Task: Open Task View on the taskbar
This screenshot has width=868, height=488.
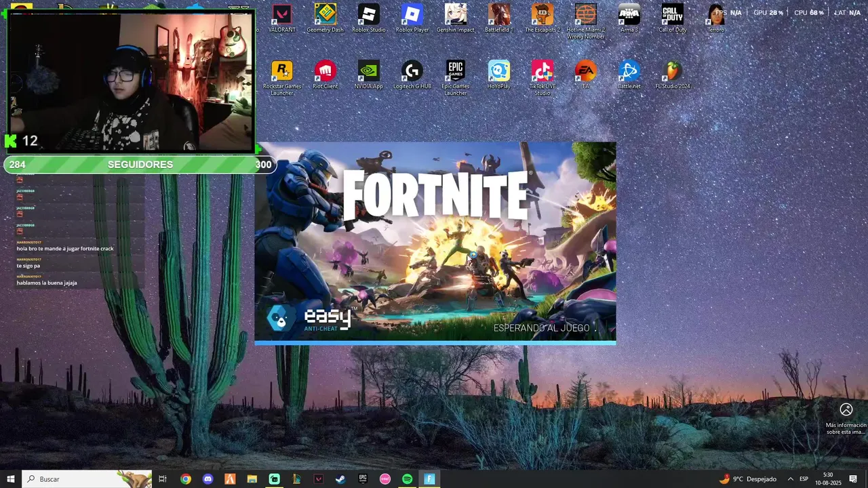Action: pyautogui.click(x=163, y=479)
